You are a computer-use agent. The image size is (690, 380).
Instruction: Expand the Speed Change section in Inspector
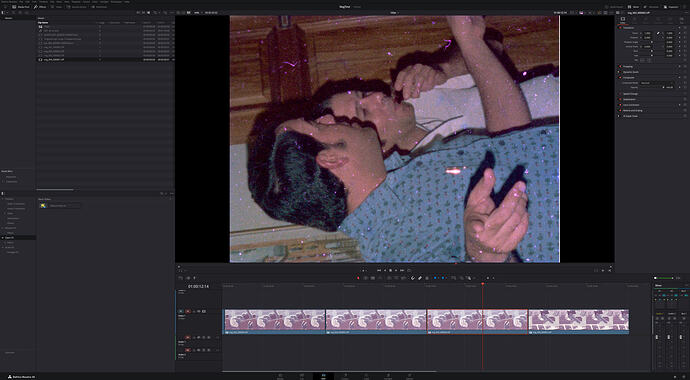pyautogui.click(x=630, y=94)
